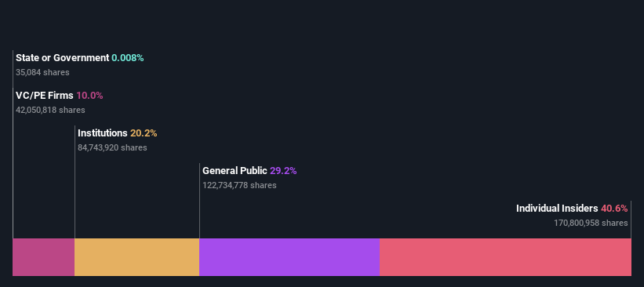Click the Individual Insiders red bar segment
Screen dimensions: 644x287
(506, 257)
